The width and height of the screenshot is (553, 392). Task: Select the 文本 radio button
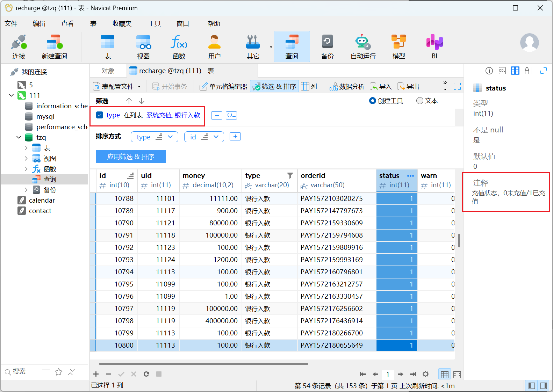pos(420,101)
